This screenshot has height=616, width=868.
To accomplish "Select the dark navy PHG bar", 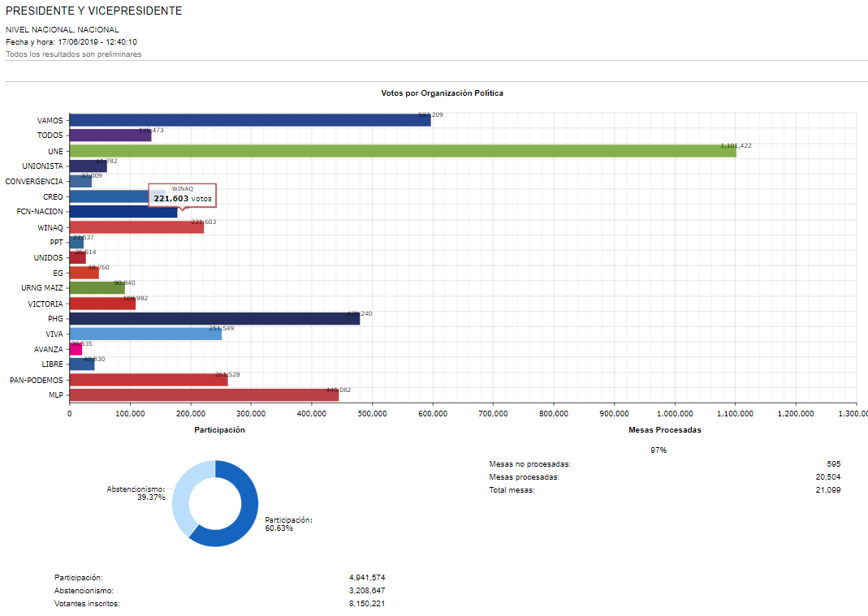I will coord(214,319).
